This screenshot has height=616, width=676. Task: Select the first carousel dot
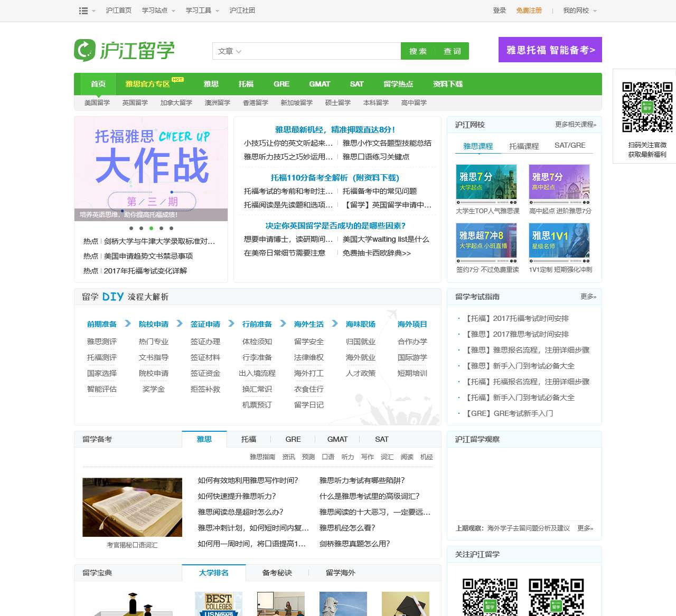click(131, 229)
